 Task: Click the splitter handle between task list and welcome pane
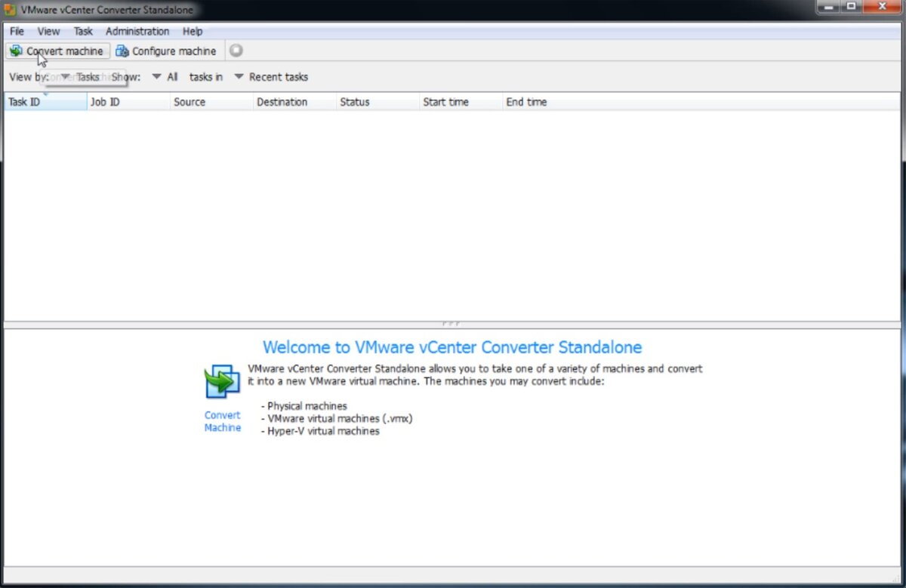click(x=452, y=324)
